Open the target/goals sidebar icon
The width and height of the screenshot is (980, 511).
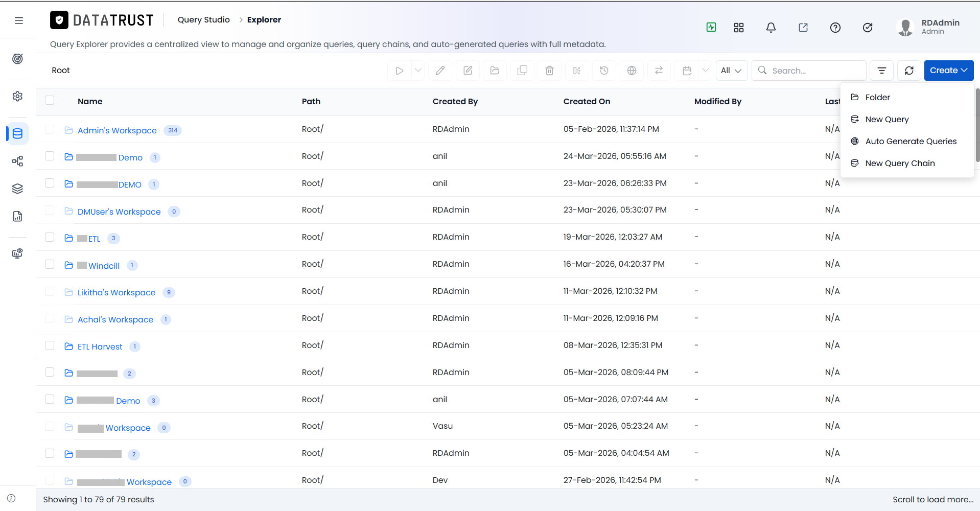(18, 59)
